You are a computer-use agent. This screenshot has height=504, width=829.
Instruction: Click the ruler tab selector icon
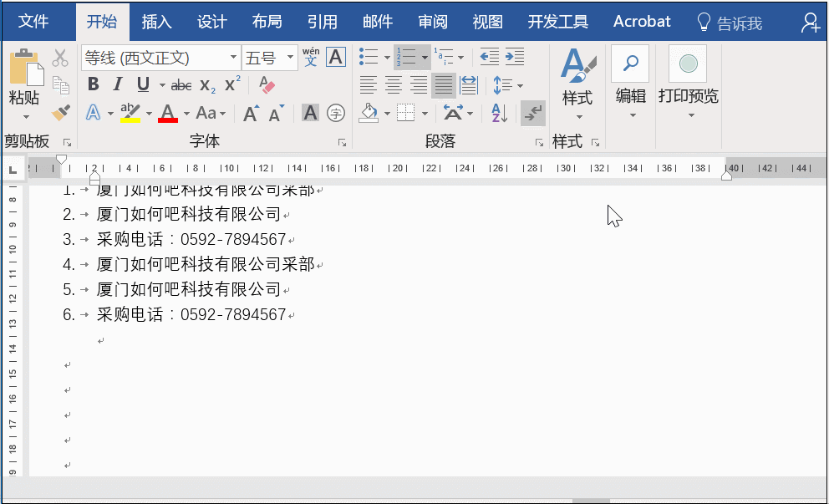[13, 170]
